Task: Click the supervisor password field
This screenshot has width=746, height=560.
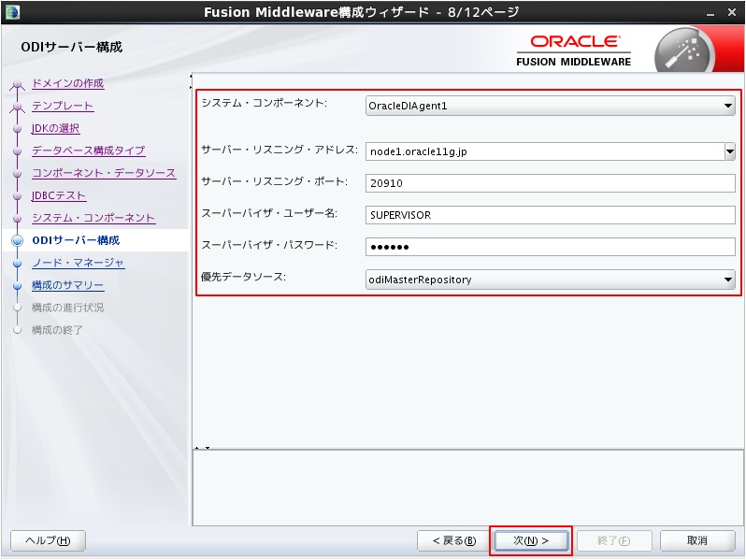Action: click(550, 247)
